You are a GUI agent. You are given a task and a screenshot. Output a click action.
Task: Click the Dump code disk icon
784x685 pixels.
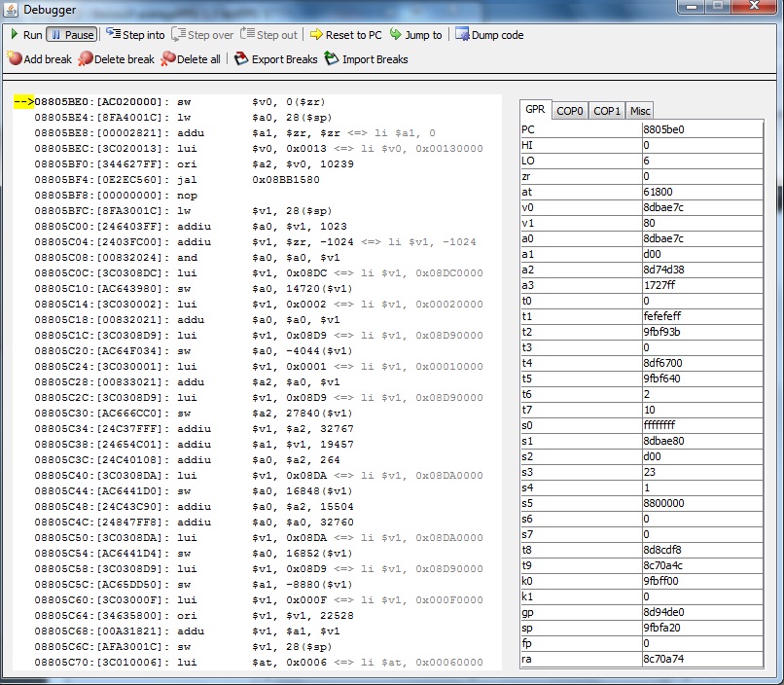pos(462,35)
